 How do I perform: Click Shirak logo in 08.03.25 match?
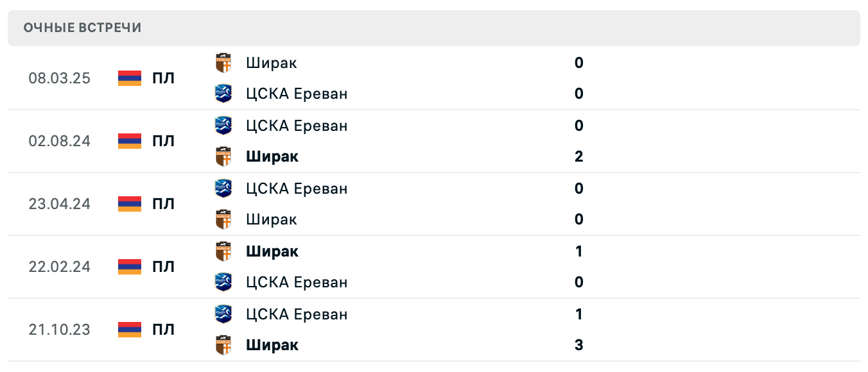[x=223, y=63]
